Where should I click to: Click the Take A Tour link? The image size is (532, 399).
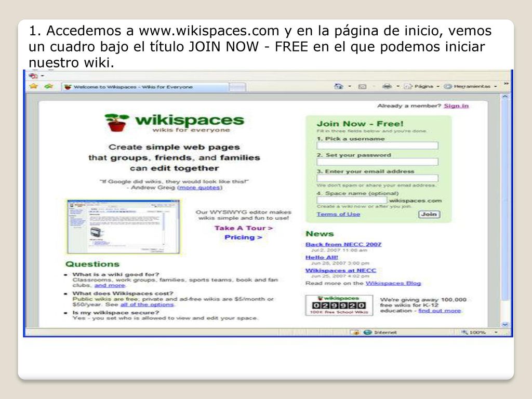pyautogui.click(x=243, y=228)
